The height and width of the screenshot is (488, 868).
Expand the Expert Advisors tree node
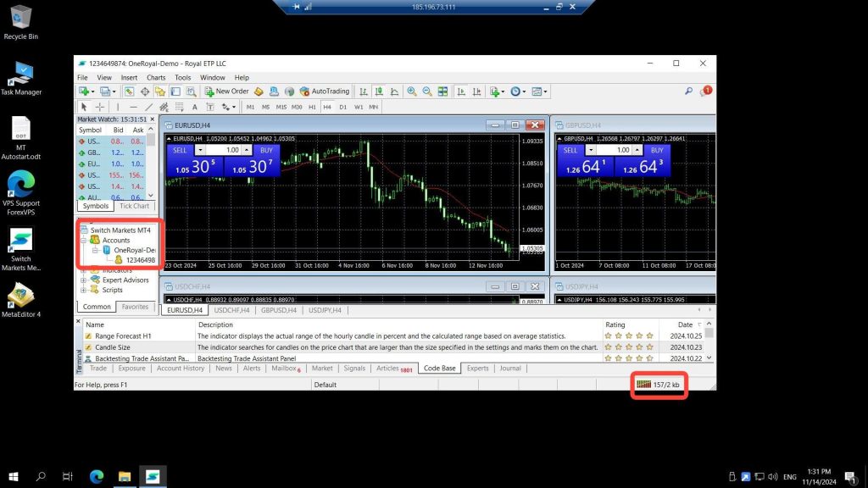[84, 280]
